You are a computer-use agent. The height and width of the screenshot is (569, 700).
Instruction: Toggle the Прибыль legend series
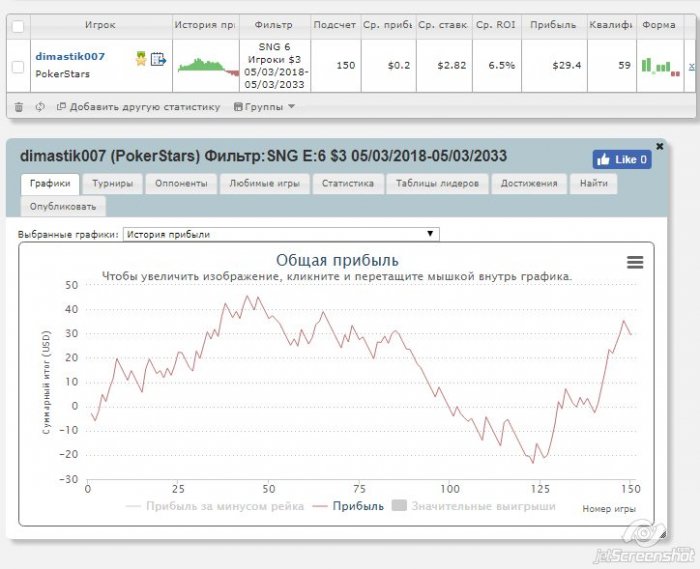click(x=348, y=506)
